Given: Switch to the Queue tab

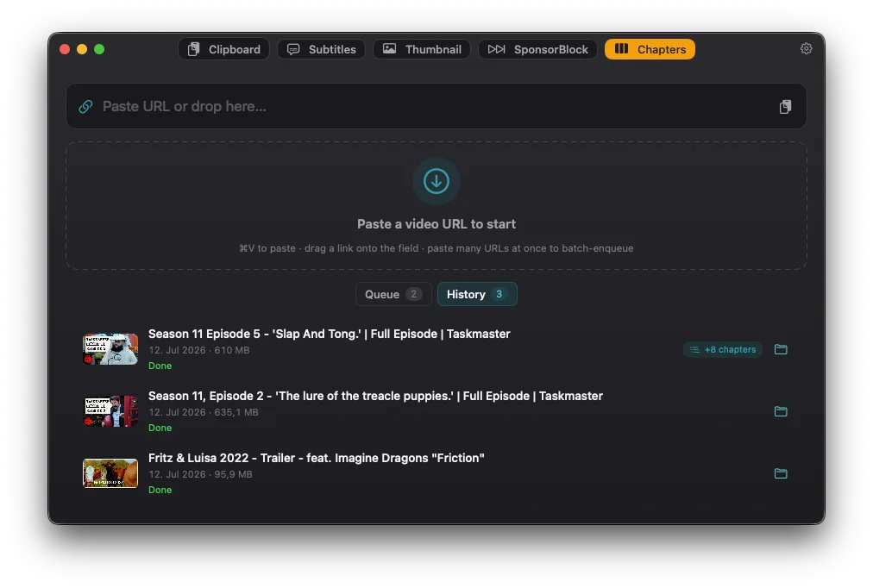Looking at the screenshot, I should pos(393,294).
